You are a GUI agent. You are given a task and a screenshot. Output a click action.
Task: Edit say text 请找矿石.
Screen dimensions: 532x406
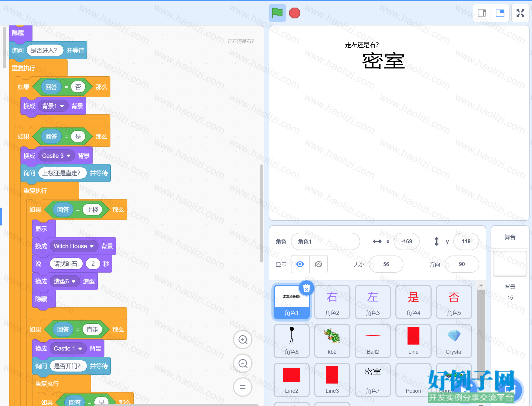click(x=66, y=264)
